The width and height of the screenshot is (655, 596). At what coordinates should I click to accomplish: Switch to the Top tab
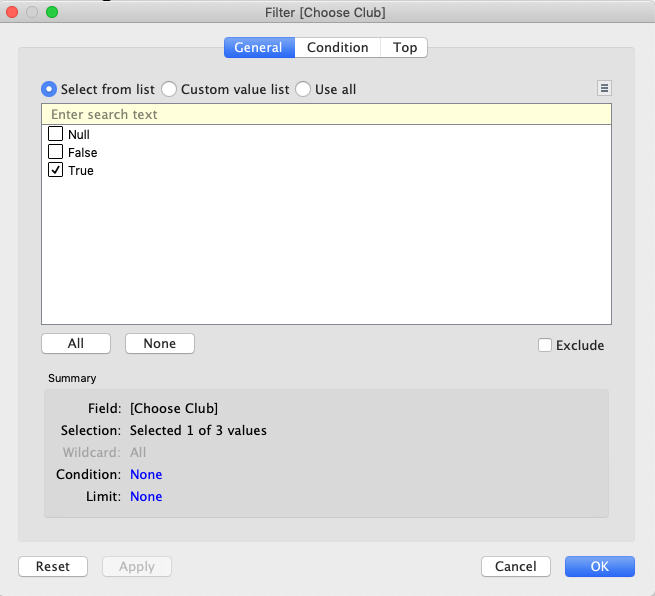[404, 47]
